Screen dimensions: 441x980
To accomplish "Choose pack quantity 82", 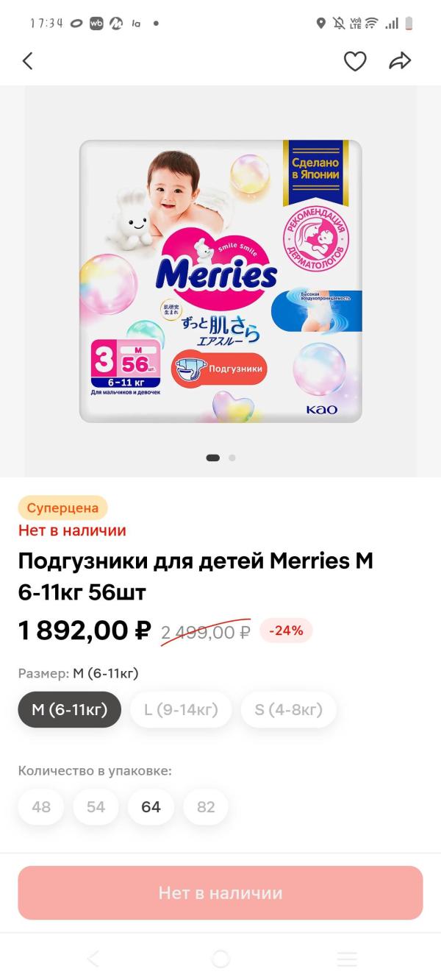I will pyautogui.click(x=206, y=806).
